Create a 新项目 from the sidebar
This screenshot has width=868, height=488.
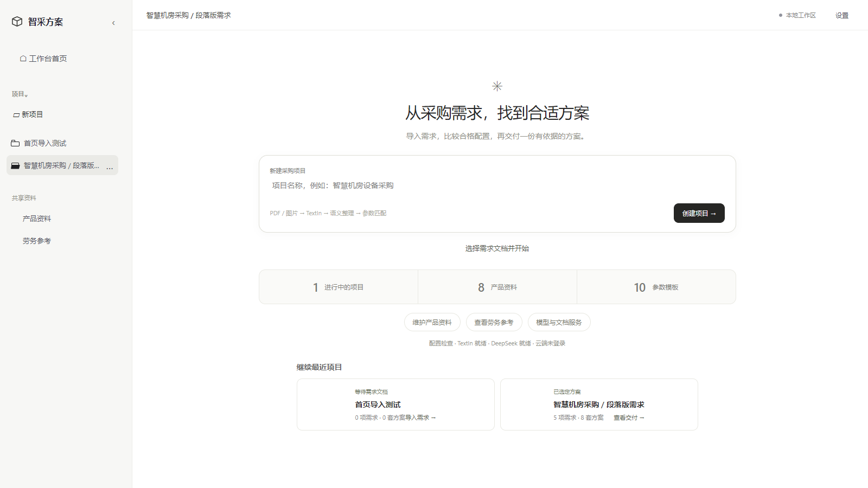(x=28, y=114)
